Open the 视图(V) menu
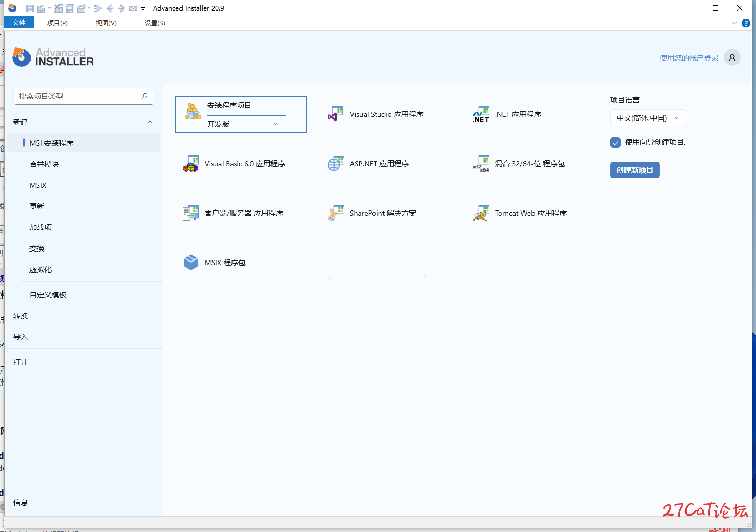 pos(106,23)
